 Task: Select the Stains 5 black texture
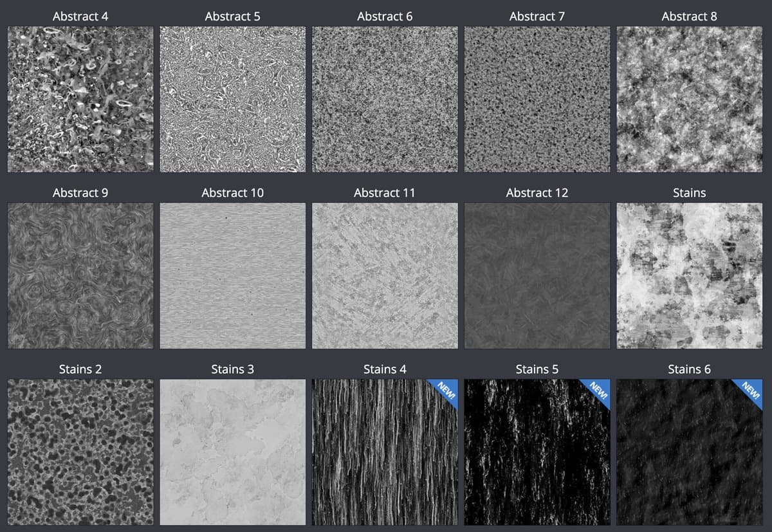[537, 452]
